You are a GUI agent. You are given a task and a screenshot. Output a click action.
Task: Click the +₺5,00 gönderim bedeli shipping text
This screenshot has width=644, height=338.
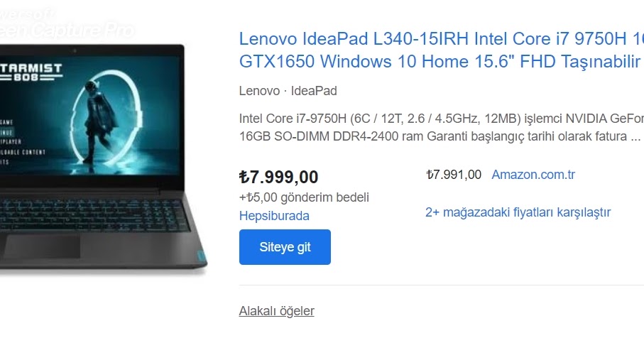pos(304,197)
